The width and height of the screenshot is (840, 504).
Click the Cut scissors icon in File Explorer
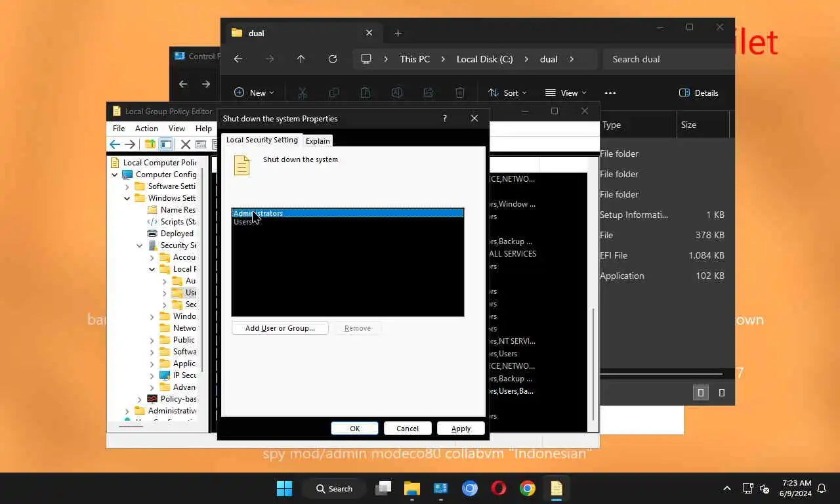point(303,93)
